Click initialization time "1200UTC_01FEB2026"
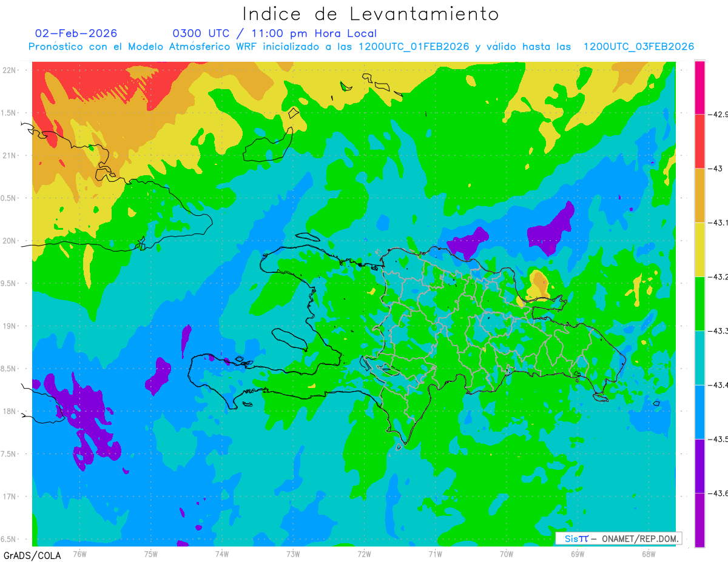This screenshot has width=728, height=562. 413,47
